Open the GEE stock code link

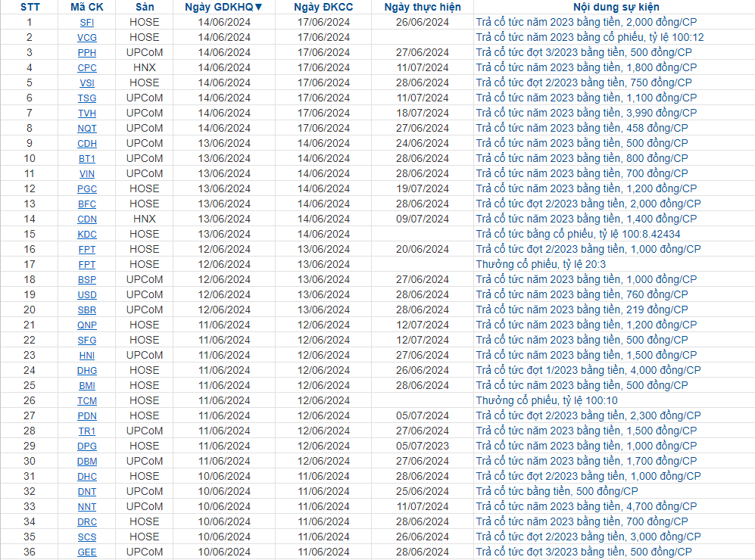click(x=86, y=552)
